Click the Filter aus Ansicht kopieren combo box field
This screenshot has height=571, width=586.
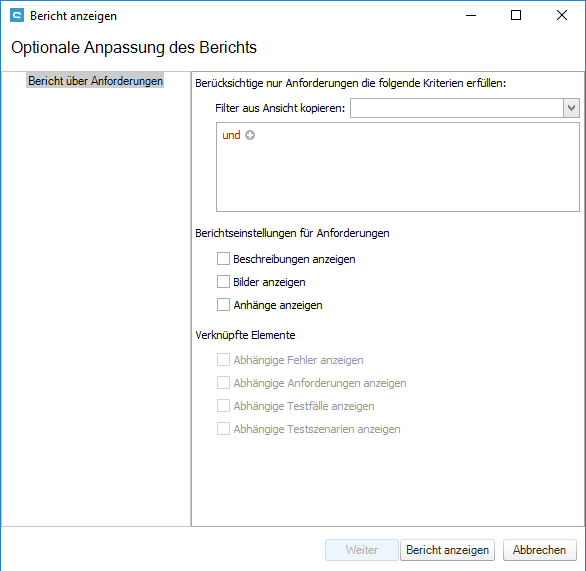[457, 108]
